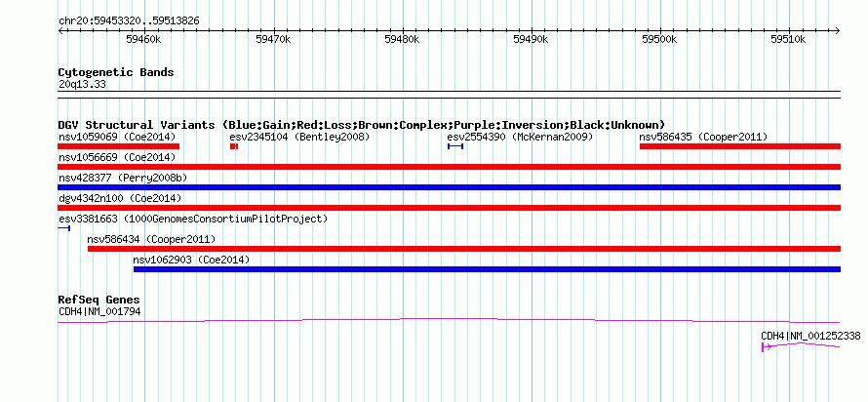Click label nsv586435 (Cooper2011)
Image resolution: width=868 pixels, height=402 pixels.
coord(703,137)
